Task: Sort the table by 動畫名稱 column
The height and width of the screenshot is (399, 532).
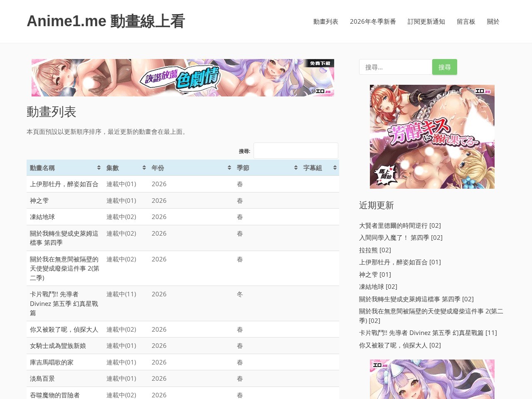Action: 62,168
